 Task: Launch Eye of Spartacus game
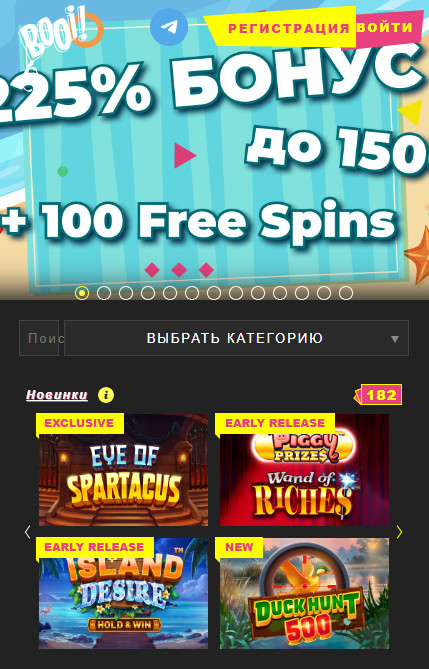123,470
